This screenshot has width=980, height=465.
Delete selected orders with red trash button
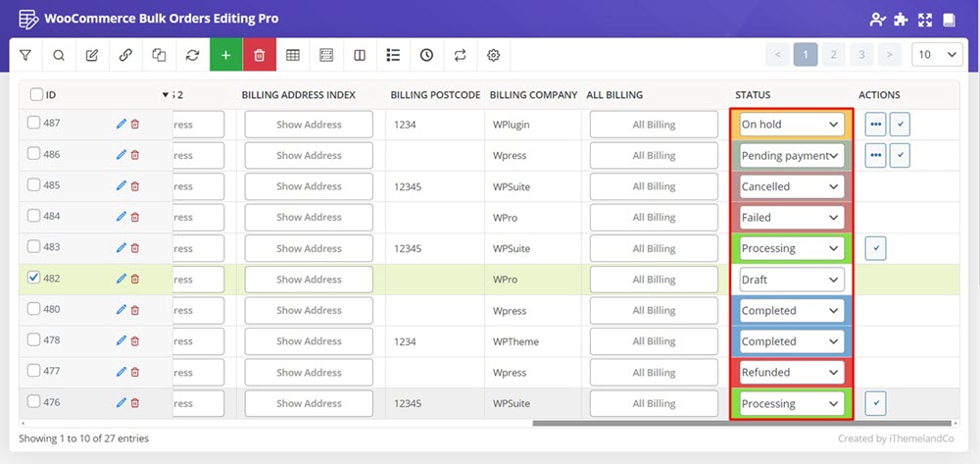(260, 55)
